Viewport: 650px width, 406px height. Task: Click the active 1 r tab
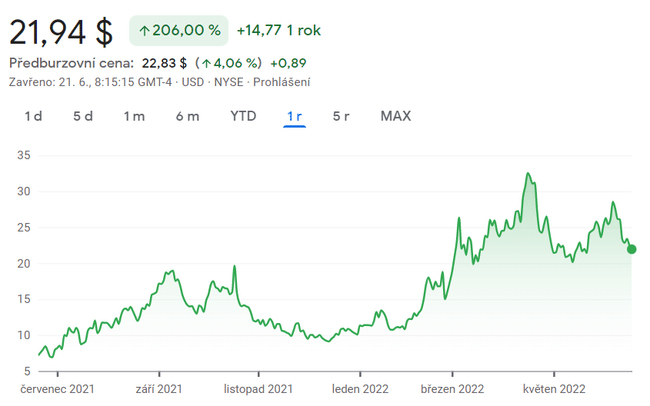point(294,116)
